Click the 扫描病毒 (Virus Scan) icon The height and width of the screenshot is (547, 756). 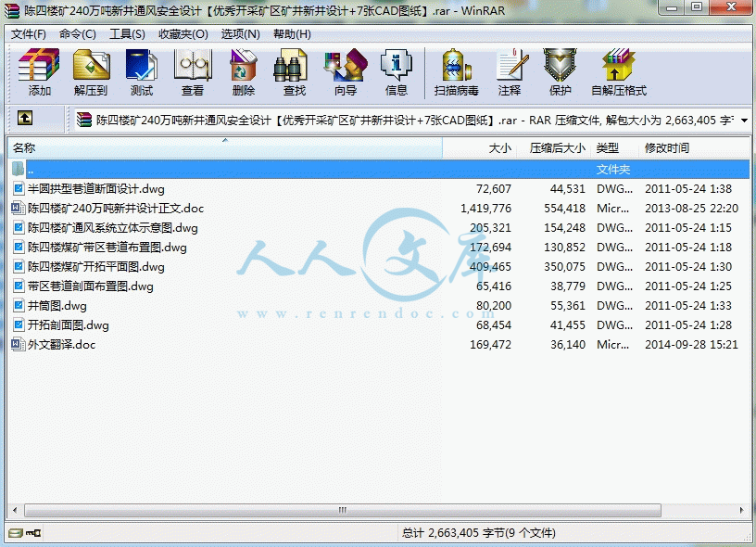[456, 64]
